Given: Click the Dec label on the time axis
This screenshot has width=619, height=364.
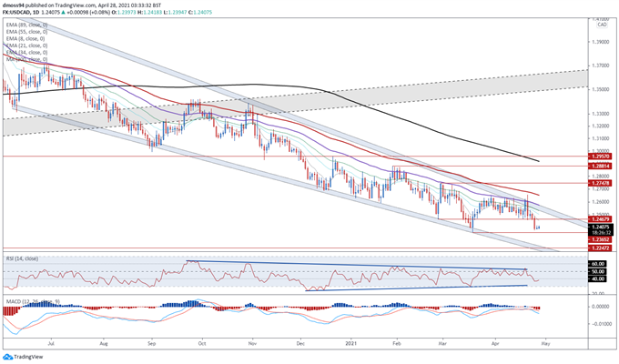Looking at the screenshot, I should tap(300, 343).
